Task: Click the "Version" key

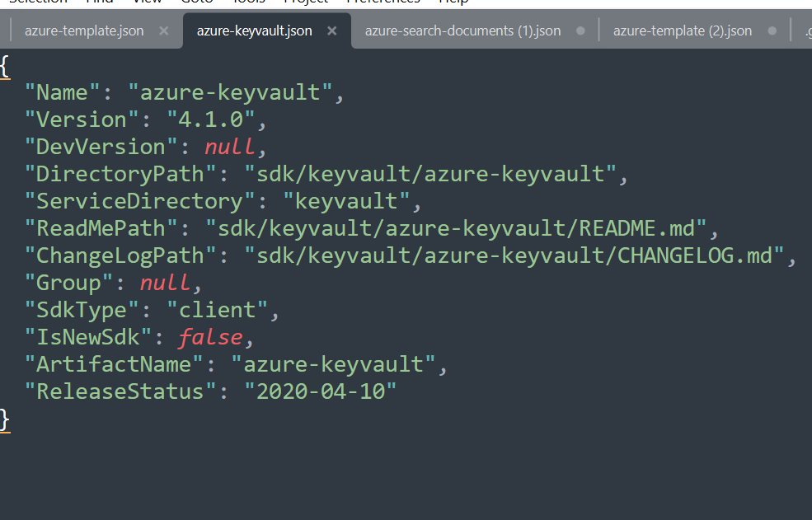Action: 82,119
